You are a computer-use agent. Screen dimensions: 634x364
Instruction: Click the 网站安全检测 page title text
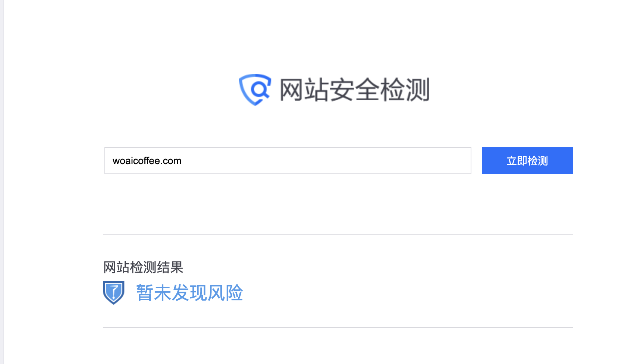(x=355, y=90)
